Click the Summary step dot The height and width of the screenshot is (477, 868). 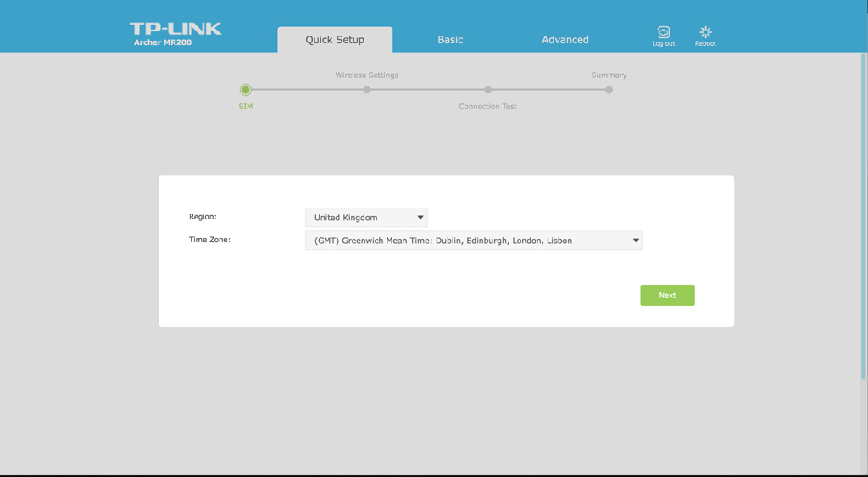(x=609, y=90)
